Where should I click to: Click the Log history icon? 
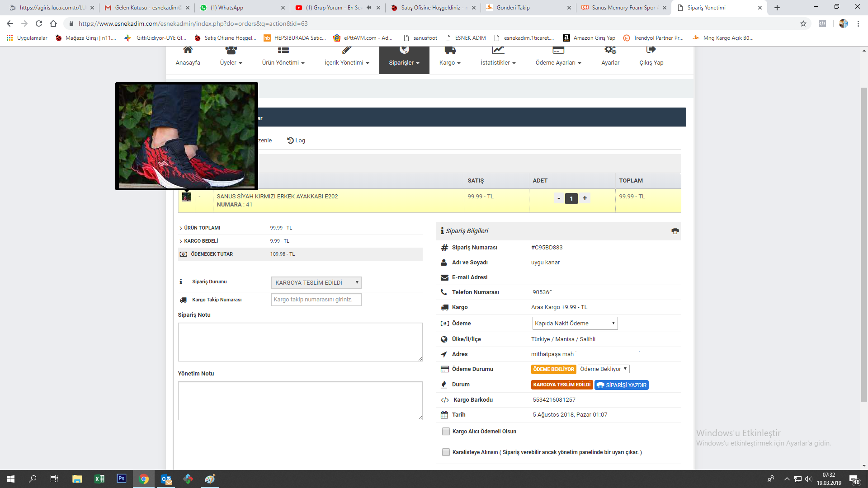pos(290,141)
